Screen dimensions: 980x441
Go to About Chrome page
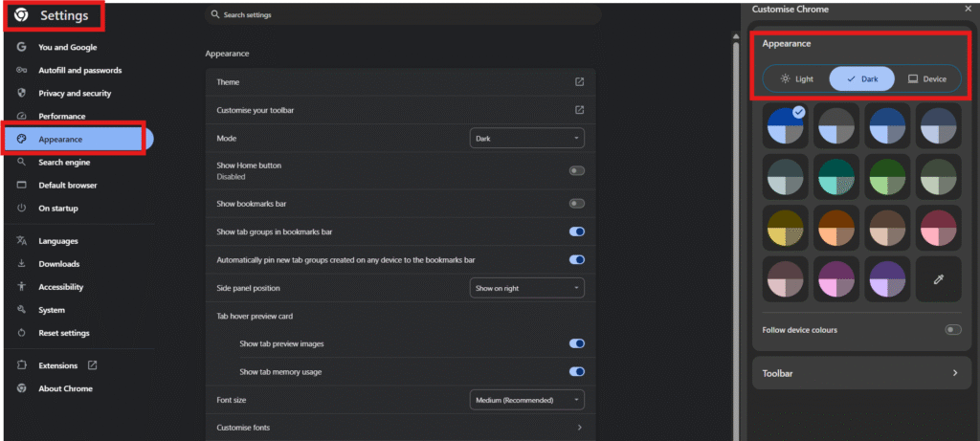tap(65, 387)
